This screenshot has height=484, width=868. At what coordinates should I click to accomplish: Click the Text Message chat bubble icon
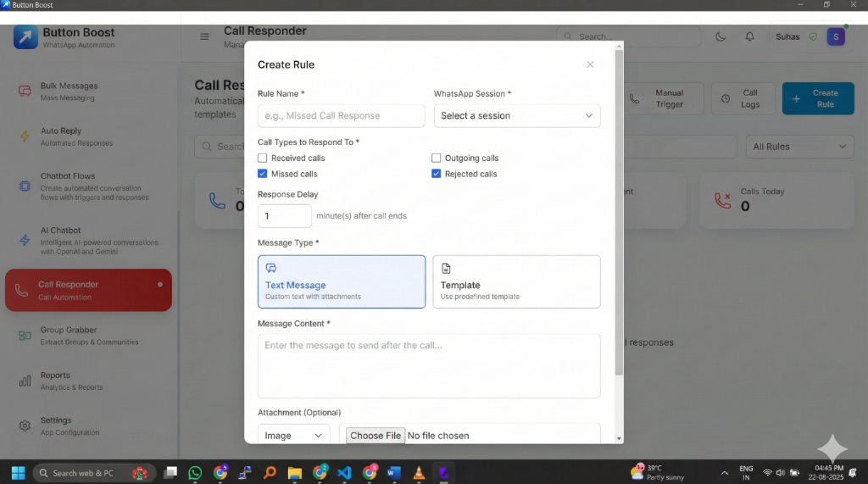coord(270,269)
